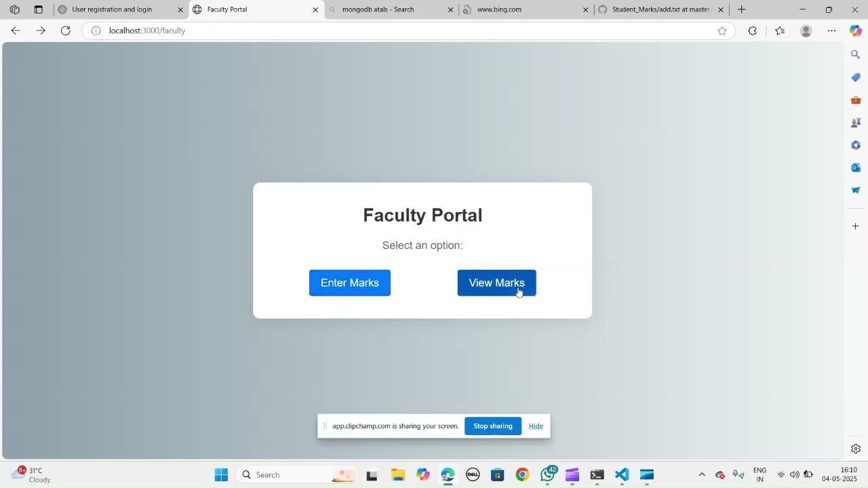Open Visual Studio Code from taskbar
This screenshot has height=488, width=868.
[x=622, y=474]
